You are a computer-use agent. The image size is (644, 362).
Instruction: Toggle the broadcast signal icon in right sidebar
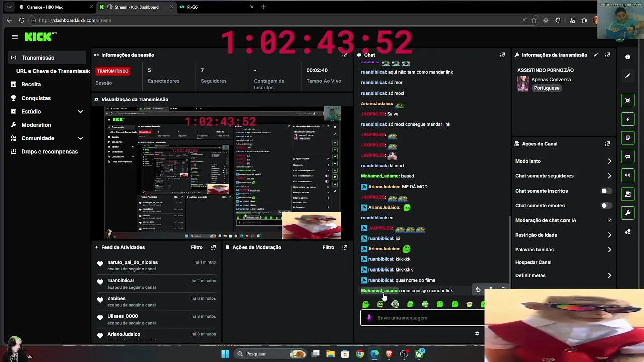628,175
